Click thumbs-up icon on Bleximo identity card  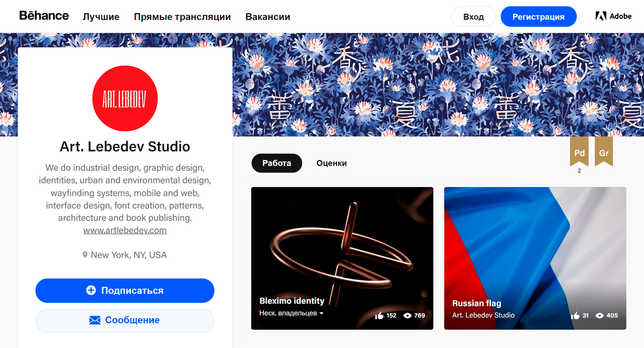click(379, 315)
